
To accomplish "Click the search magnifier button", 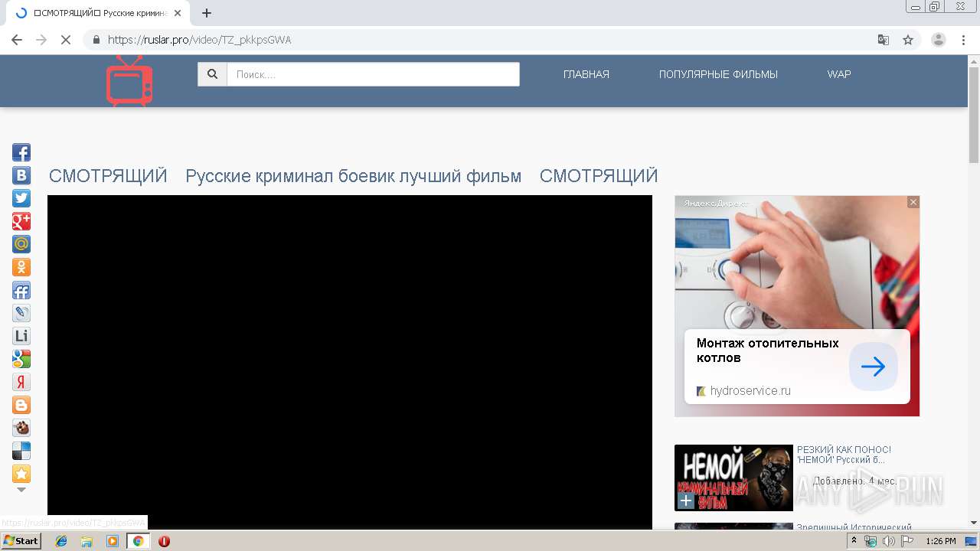I will pos(212,74).
